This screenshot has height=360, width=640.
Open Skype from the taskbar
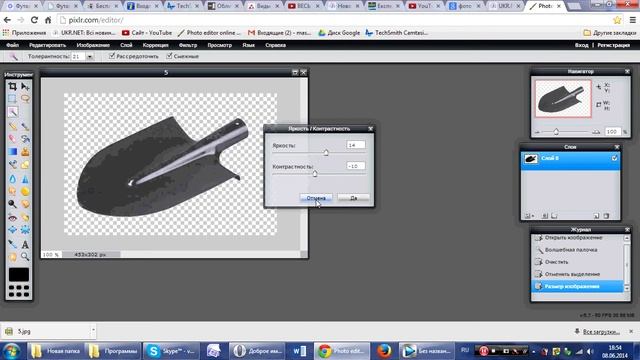171,351
